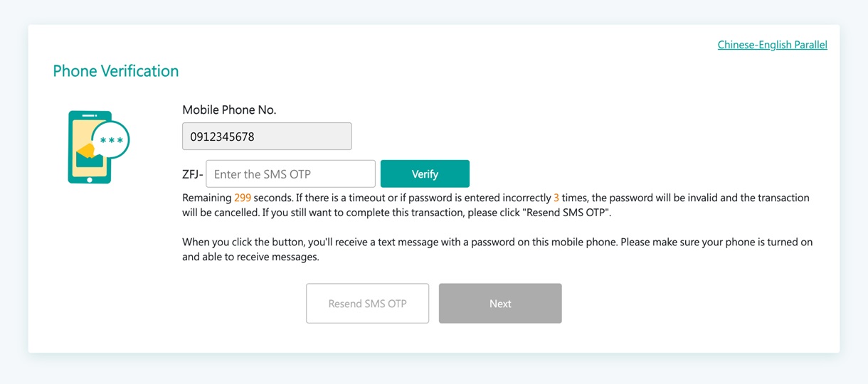
Task: Focus the Enter the SMS OTP field
Action: click(290, 174)
